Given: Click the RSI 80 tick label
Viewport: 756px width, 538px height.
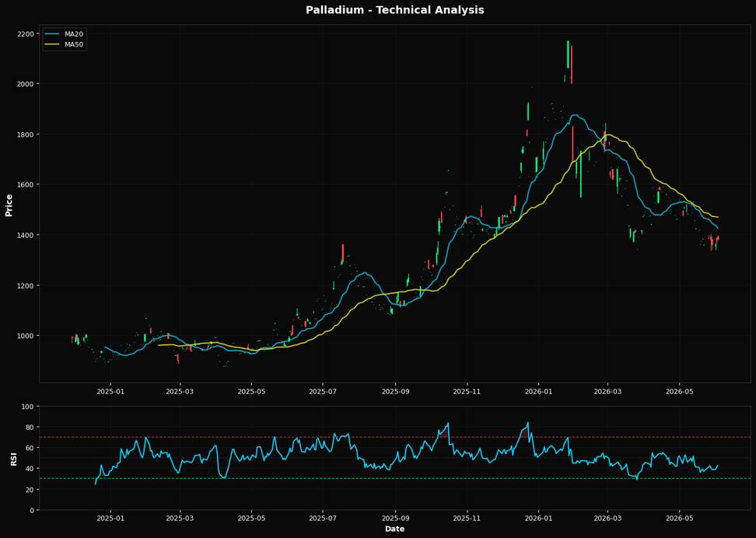Looking at the screenshot, I should pos(30,428).
